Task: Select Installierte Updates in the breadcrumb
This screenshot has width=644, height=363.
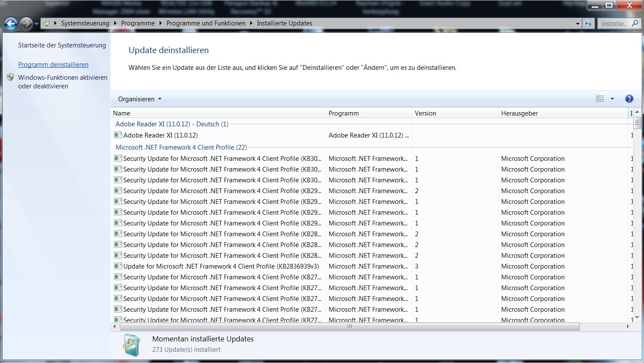Action: point(285,23)
